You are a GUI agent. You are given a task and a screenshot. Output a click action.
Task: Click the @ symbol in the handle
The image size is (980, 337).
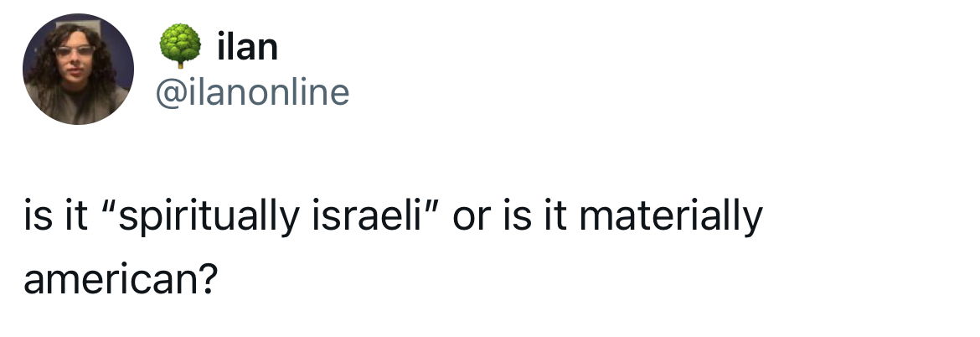pos(168,94)
